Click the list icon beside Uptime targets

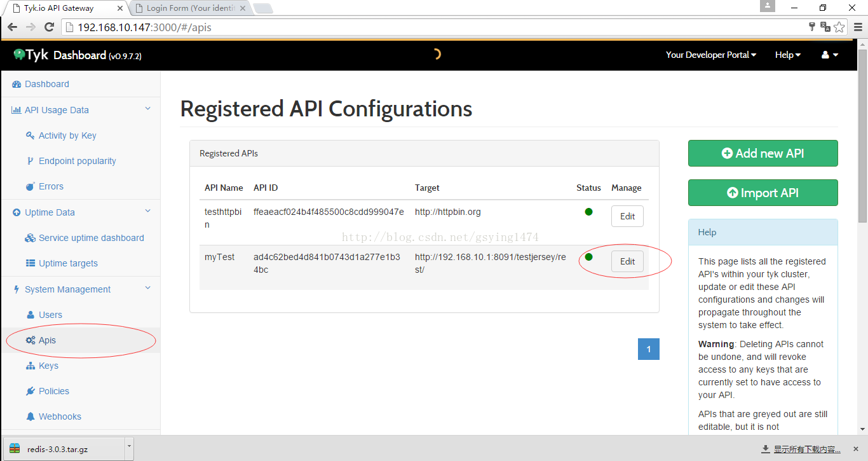pos(30,263)
